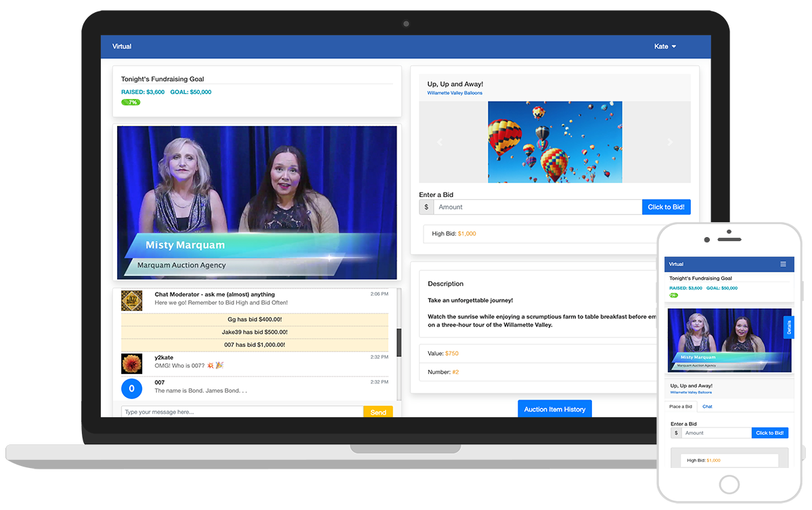Image resolution: width=812 pixels, height=510 pixels.
Task: Click the 007 blue circle avatar
Action: 131,389
